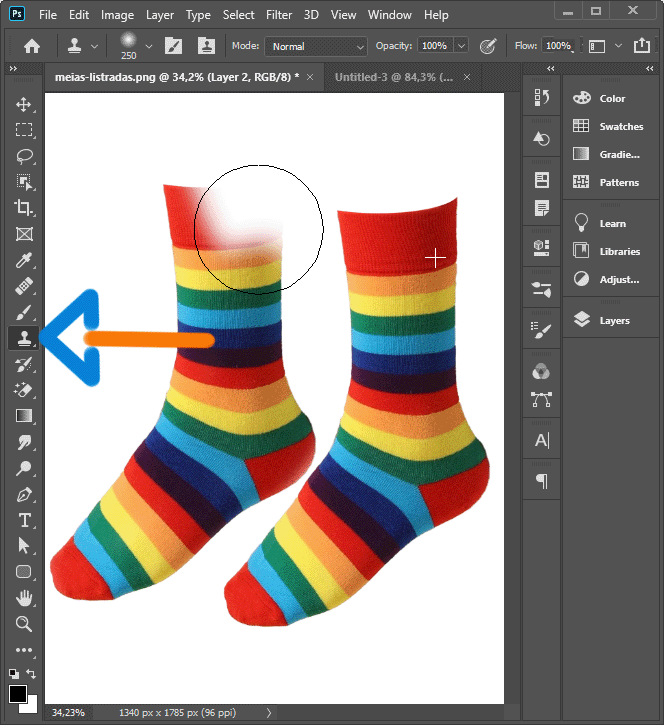This screenshot has width=664, height=725.
Task: Open the Brush Preset picker arrow
Action: (x=149, y=46)
